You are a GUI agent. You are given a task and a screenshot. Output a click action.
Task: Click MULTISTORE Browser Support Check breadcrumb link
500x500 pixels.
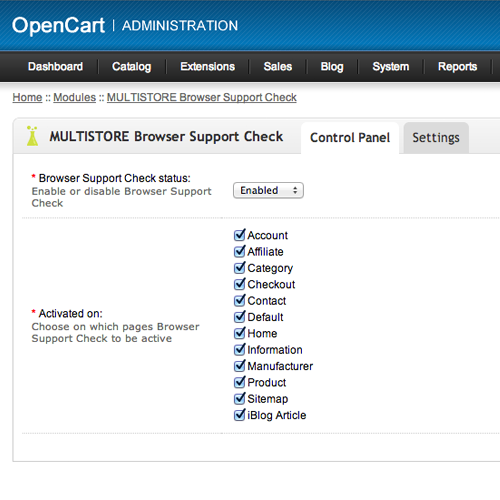[202, 97]
